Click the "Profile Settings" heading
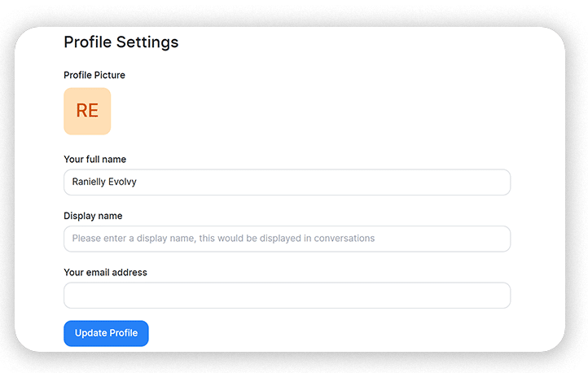 [x=121, y=42]
